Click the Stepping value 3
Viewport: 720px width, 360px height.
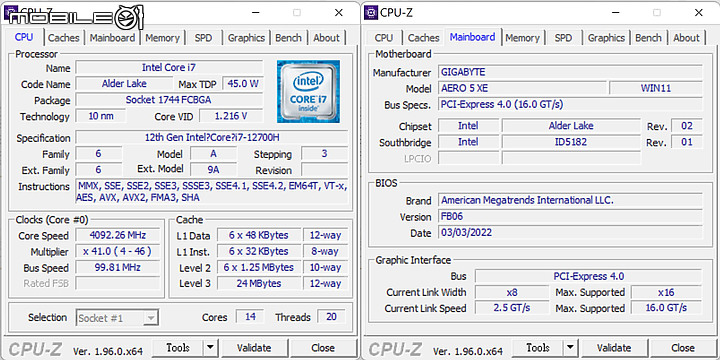pyautogui.click(x=325, y=153)
